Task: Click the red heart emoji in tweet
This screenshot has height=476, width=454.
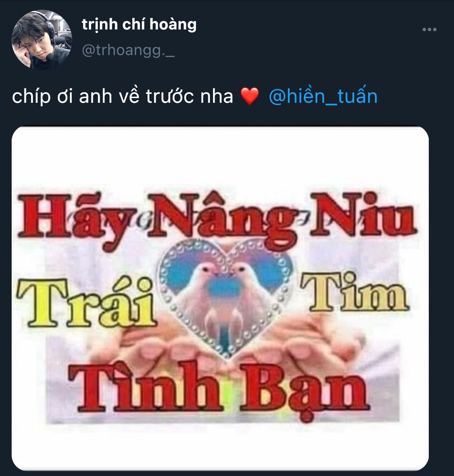Action: click(x=250, y=96)
